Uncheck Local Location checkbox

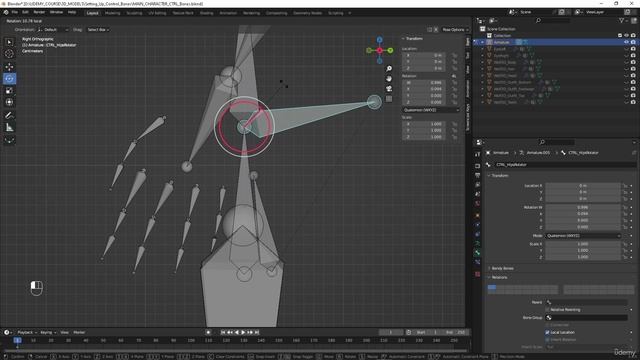tap(548, 332)
